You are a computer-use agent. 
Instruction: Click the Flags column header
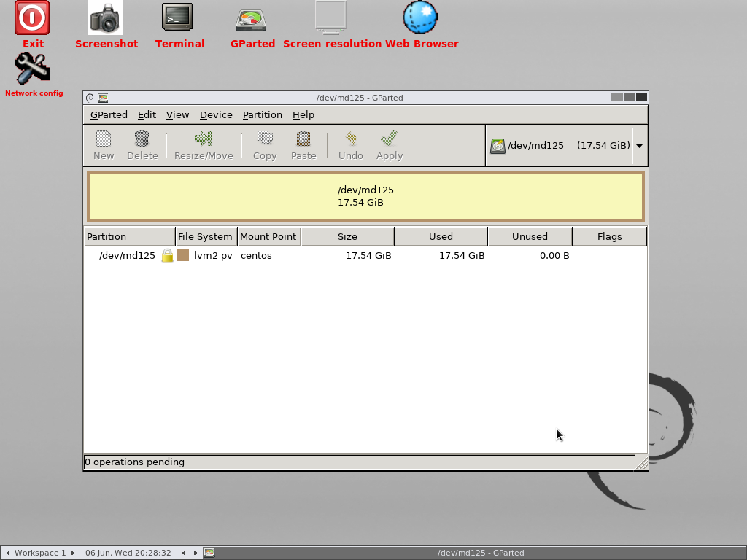point(609,237)
